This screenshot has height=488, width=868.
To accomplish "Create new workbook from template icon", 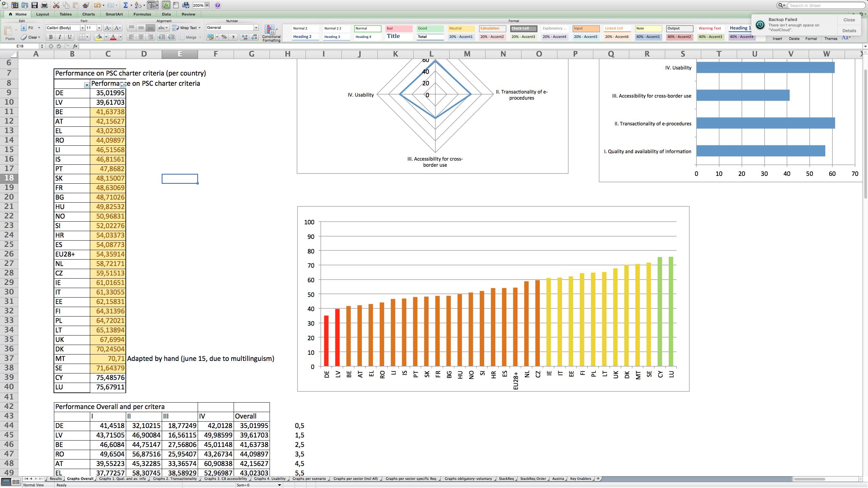I will pyautogui.click(x=15, y=5).
